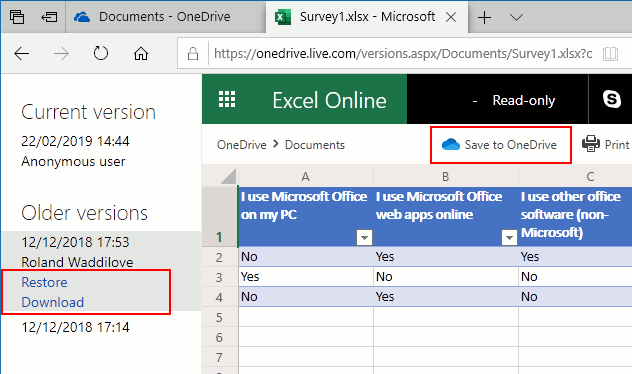
Task: Click the Print button
Action: [x=606, y=144]
